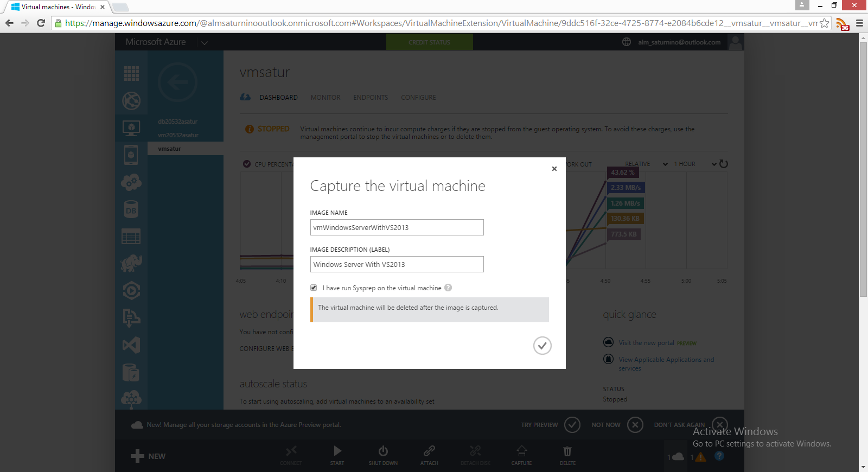Click the 130.36 KB orange metric label
868x472 pixels.
tap(626, 219)
